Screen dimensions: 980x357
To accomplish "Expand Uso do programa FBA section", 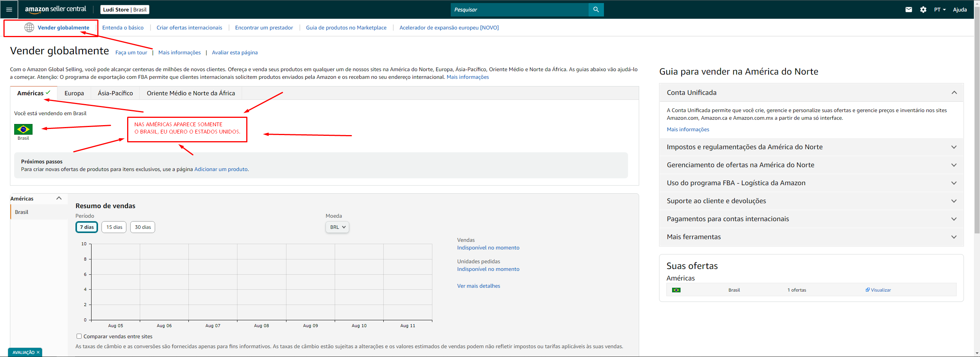I will [811, 183].
